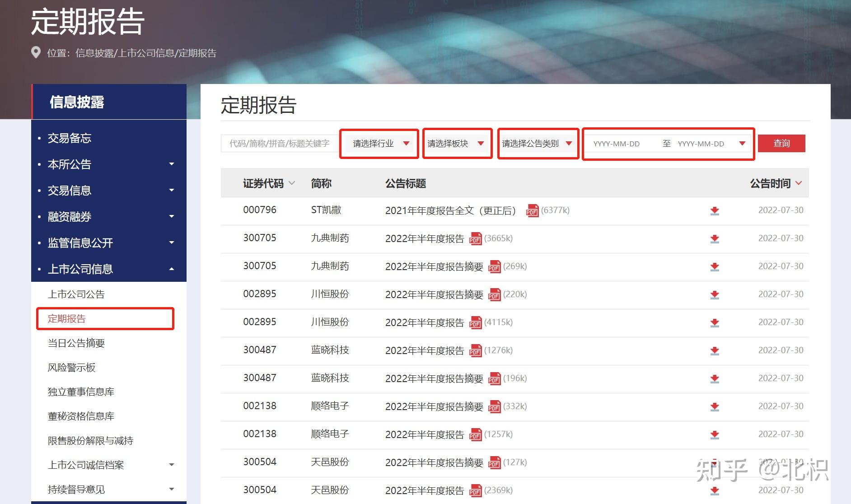The width and height of the screenshot is (851, 504).
Task: Open 天邑股份 2022年半年度报告 title link
Action: coord(425,490)
